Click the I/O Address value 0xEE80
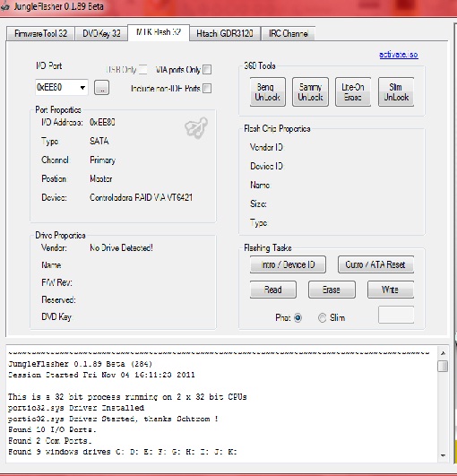This screenshot has height=476, width=457. point(102,122)
